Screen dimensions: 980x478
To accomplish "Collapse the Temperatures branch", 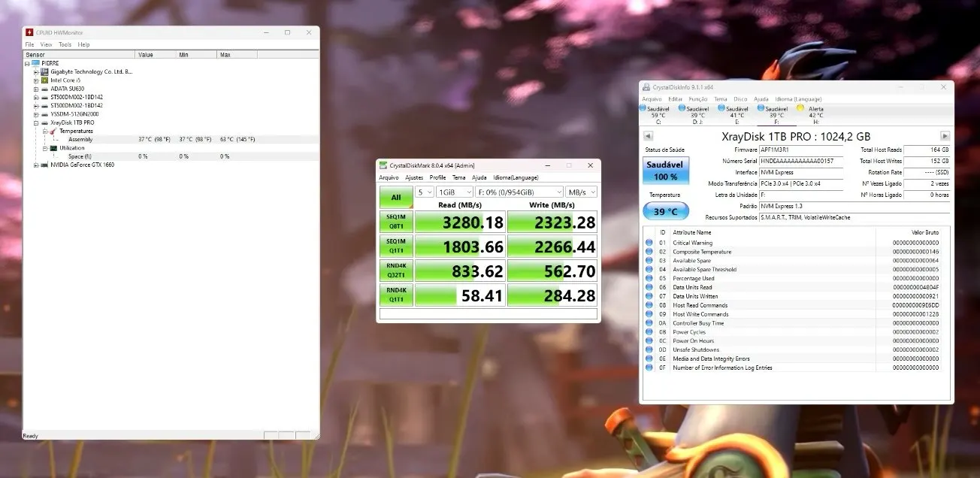I will (44, 131).
